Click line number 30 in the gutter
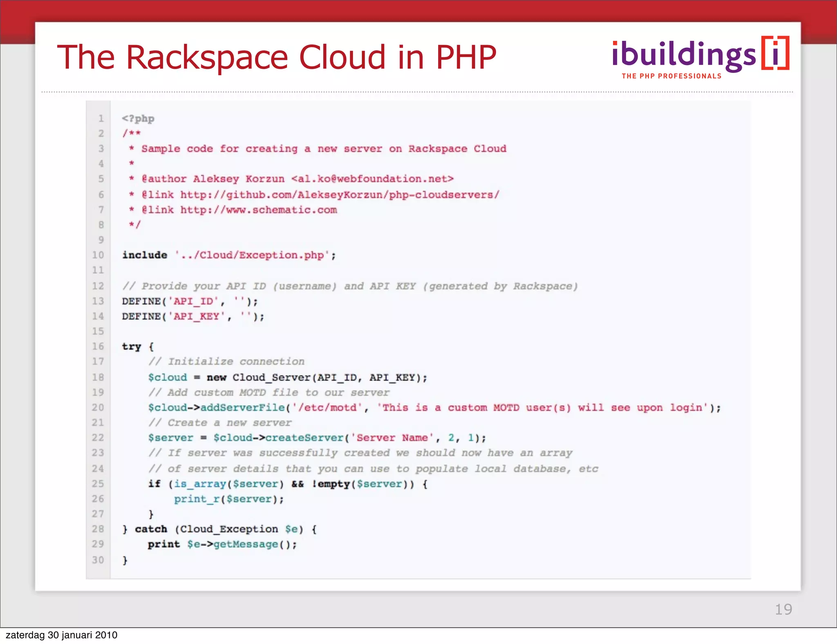 (x=98, y=560)
